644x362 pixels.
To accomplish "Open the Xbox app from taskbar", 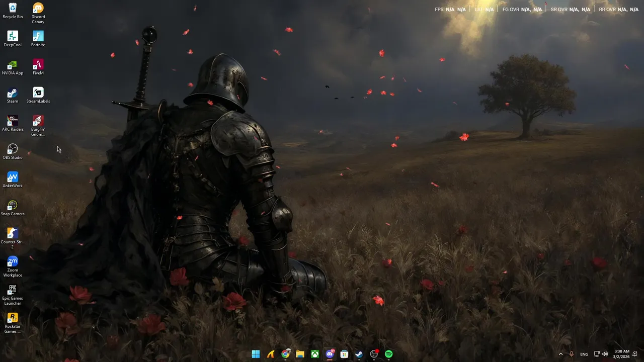I will click(314, 354).
